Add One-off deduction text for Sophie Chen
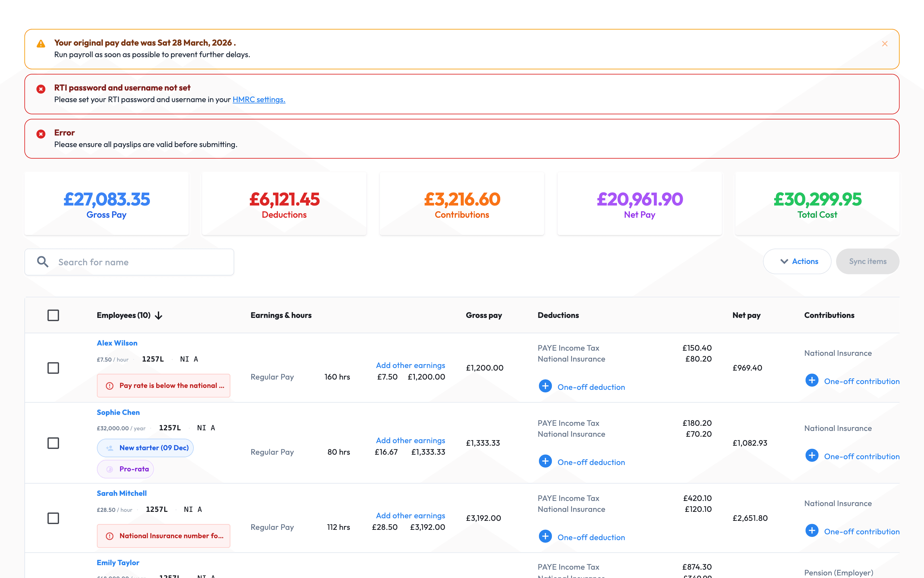Image resolution: width=924 pixels, height=578 pixels. click(x=591, y=462)
